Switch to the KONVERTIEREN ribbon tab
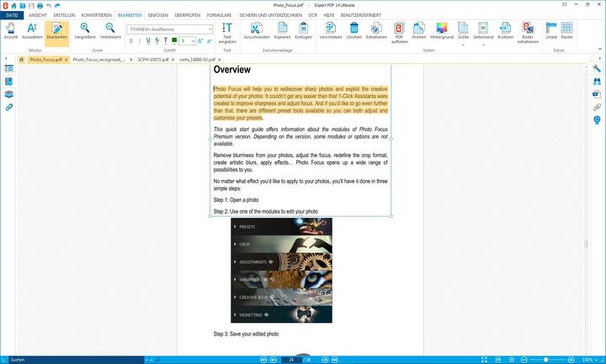 (x=96, y=15)
